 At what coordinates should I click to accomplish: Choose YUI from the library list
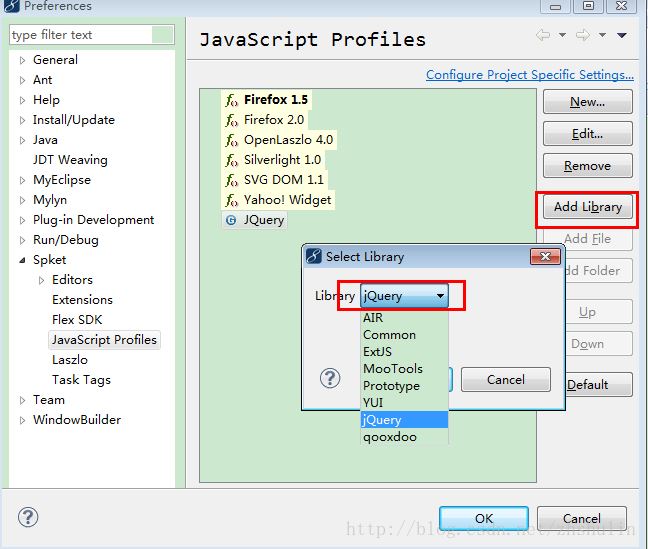point(404,403)
